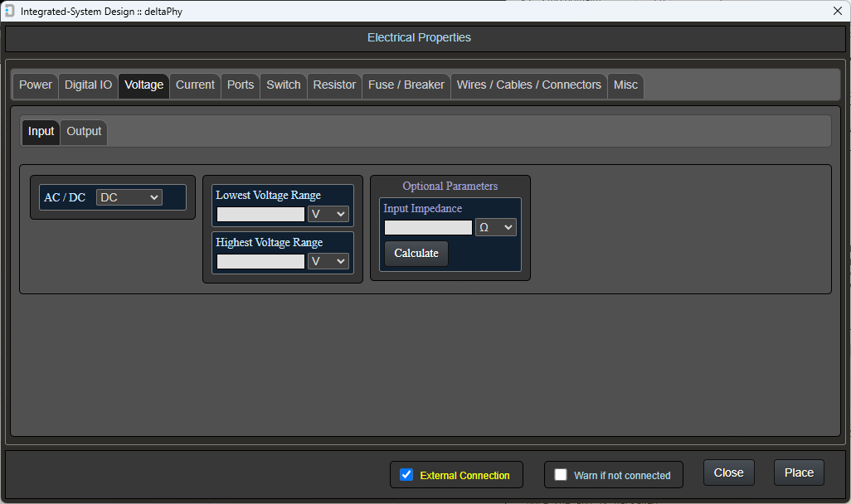Select the Current tab
The width and height of the screenshot is (851, 504).
coord(195,85)
